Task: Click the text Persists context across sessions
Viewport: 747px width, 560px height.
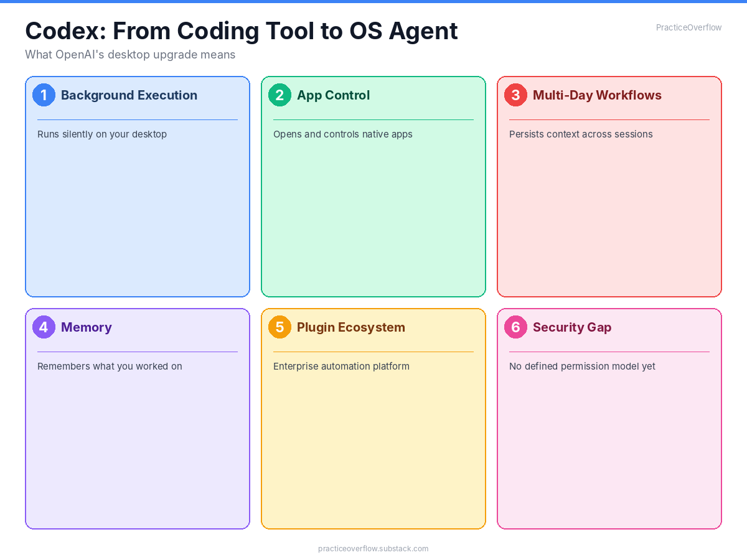Action: pos(581,134)
